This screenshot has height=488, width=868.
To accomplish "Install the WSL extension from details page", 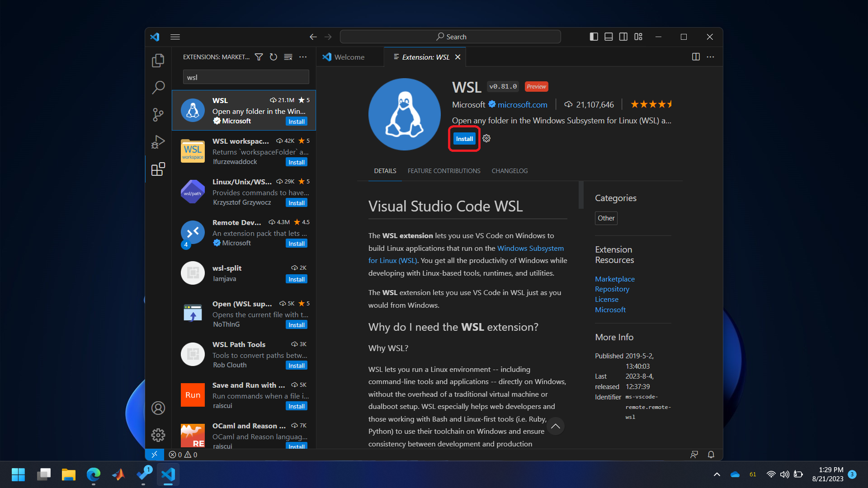I will click(464, 139).
